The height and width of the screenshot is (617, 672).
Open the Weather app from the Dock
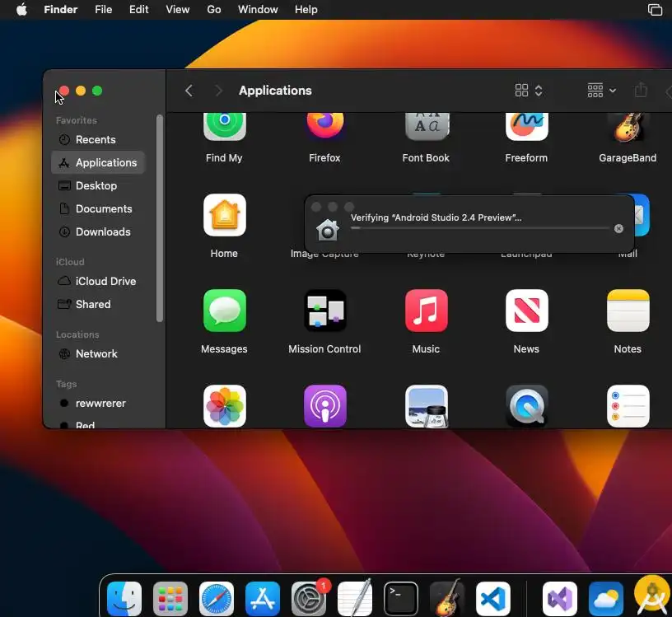(x=606, y=599)
